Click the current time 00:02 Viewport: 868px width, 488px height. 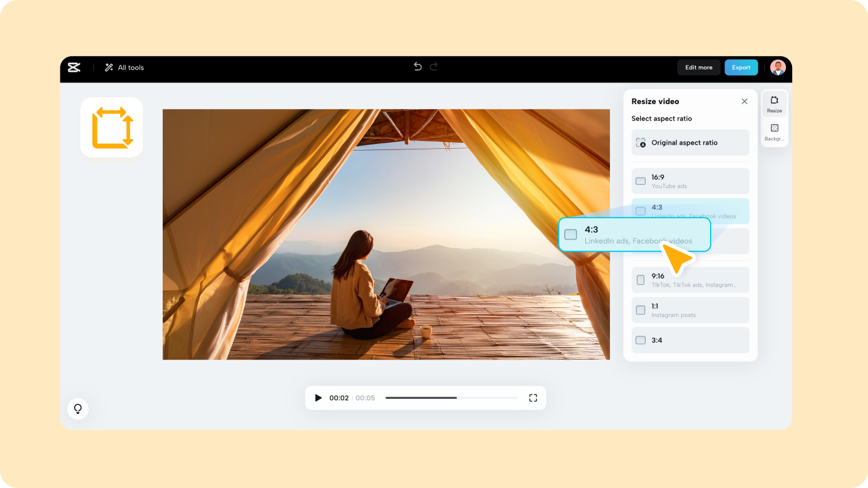(339, 398)
